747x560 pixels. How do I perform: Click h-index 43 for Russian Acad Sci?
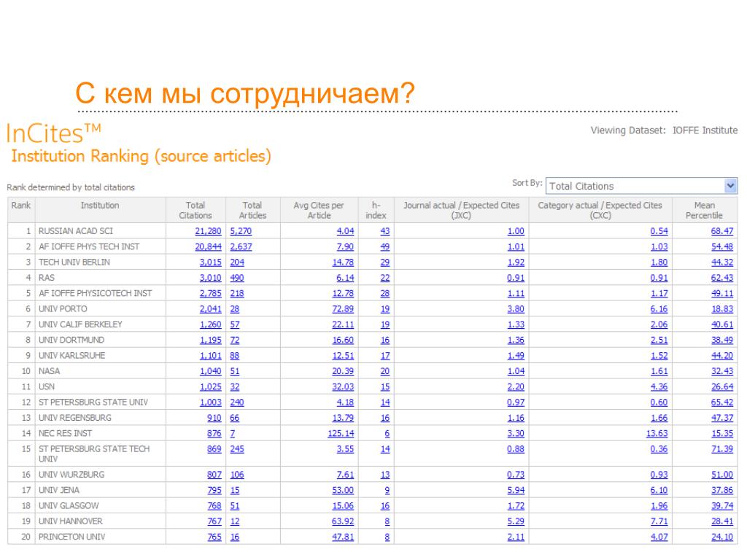pyautogui.click(x=385, y=231)
